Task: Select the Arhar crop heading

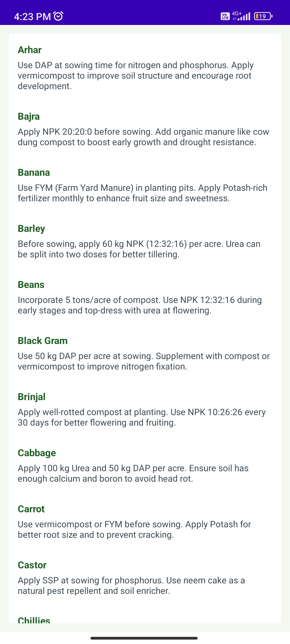Action: pos(30,50)
